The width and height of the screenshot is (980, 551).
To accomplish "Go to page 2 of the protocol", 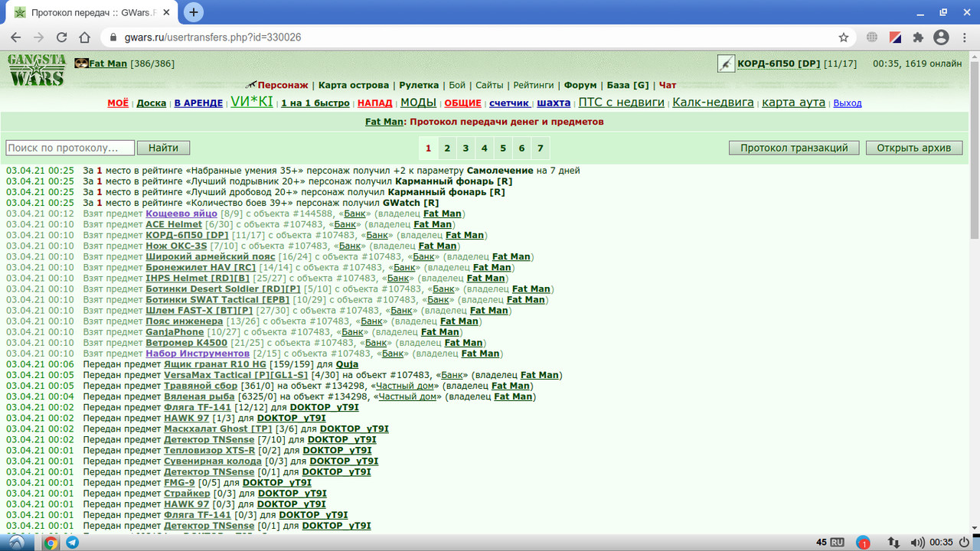I will coord(447,148).
